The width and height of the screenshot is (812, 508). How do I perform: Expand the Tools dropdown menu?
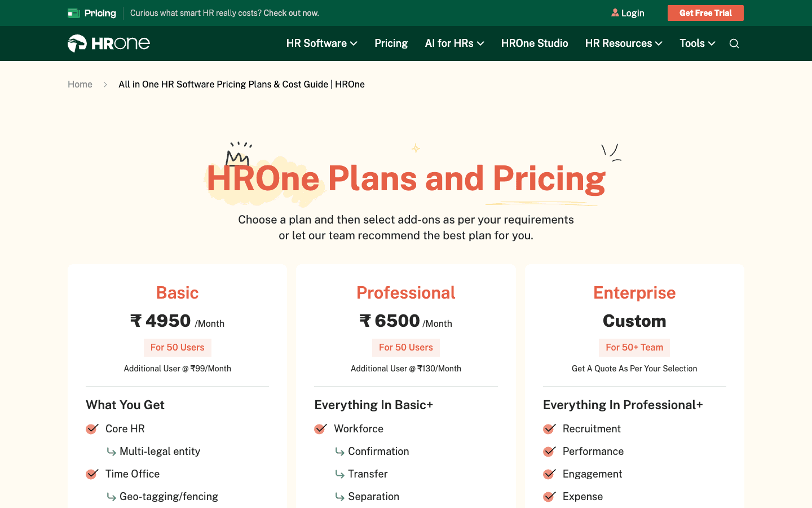(698, 43)
